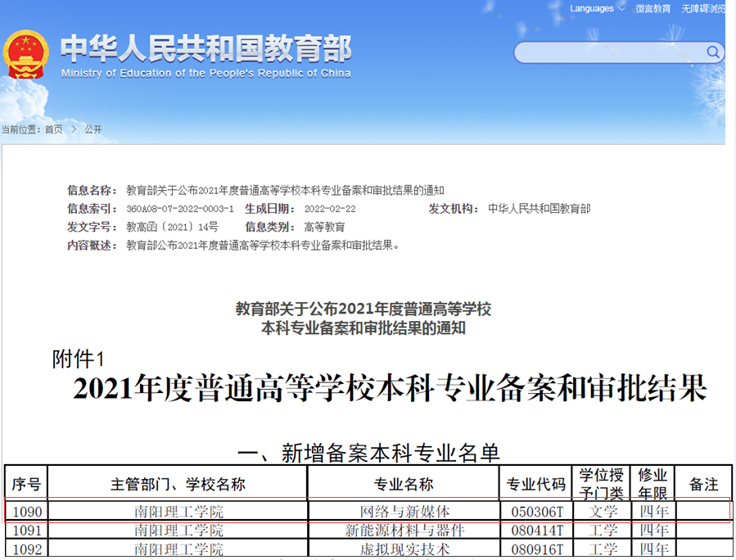Select the 南阳理工学院 cell in row 1090
736x560 pixels.
coord(178,512)
